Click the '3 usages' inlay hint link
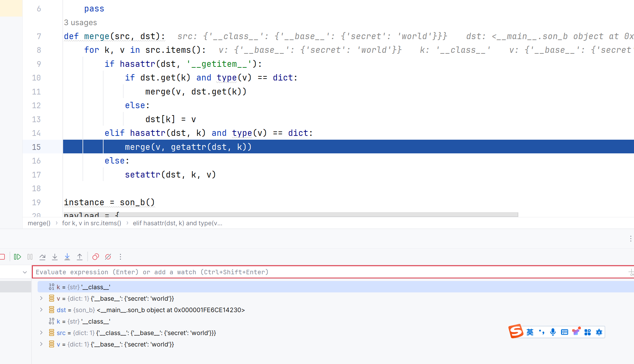 [80, 23]
